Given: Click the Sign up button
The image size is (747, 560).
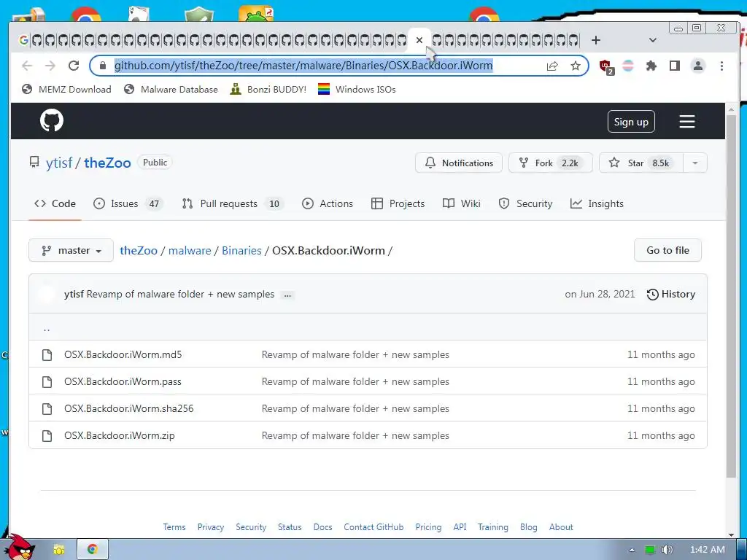Looking at the screenshot, I should pyautogui.click(x=631, y=122).
